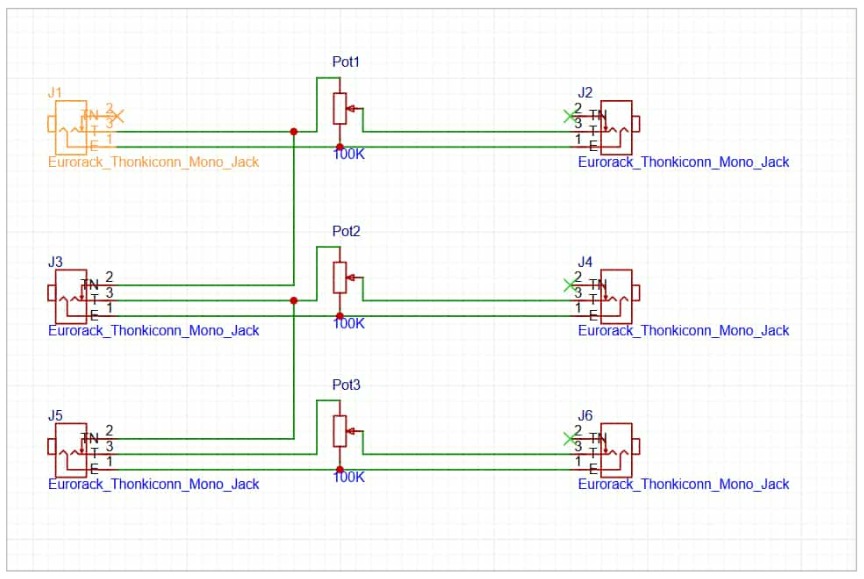Viewport: 864px width, 579px height.
Task: Select the 100K value under Pot1
Action: [x=349, y=155]
